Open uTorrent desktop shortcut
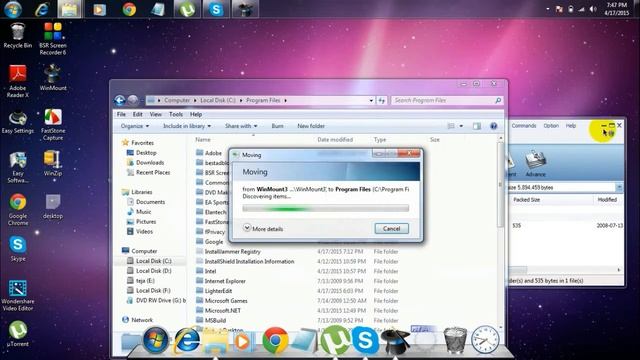640x360 pixels. (18, 333)
